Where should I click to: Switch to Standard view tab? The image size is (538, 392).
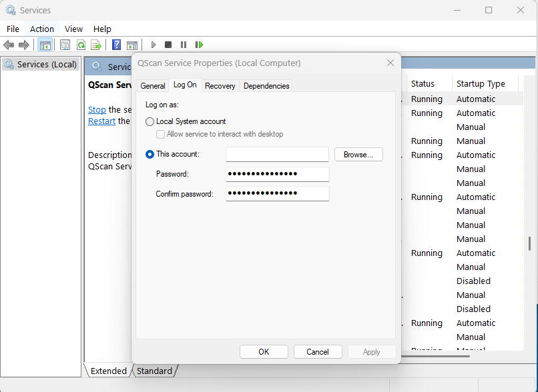click(x=154, y=371)
